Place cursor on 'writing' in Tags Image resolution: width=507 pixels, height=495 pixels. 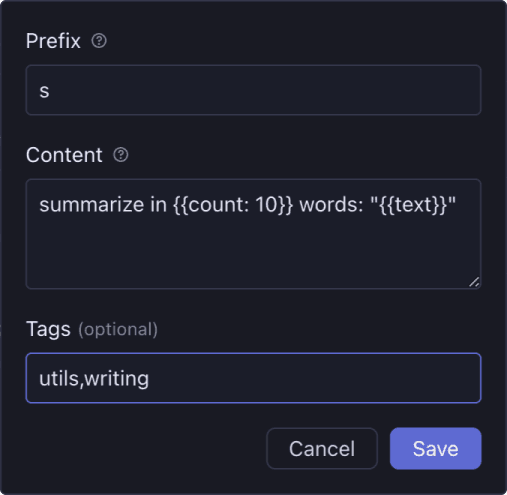[x=117, y=379]
